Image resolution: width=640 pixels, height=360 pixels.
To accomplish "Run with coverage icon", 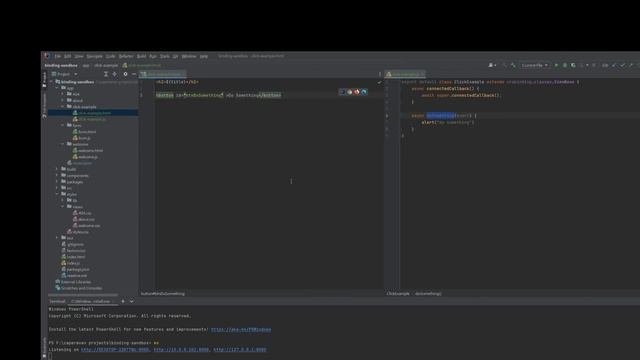I will tap(573, 65).
